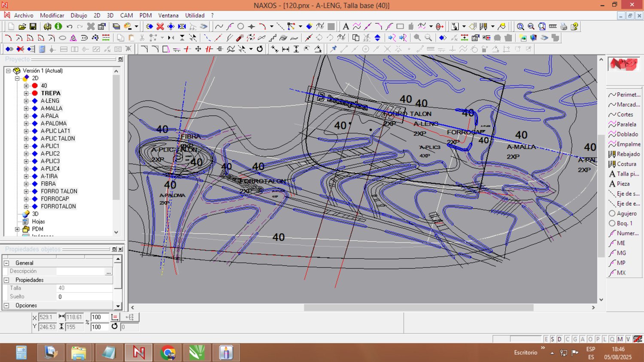Click the Save floppy disk icon
Screen dimensions: 644x362
pyautogui.click(x=33, y=27)
